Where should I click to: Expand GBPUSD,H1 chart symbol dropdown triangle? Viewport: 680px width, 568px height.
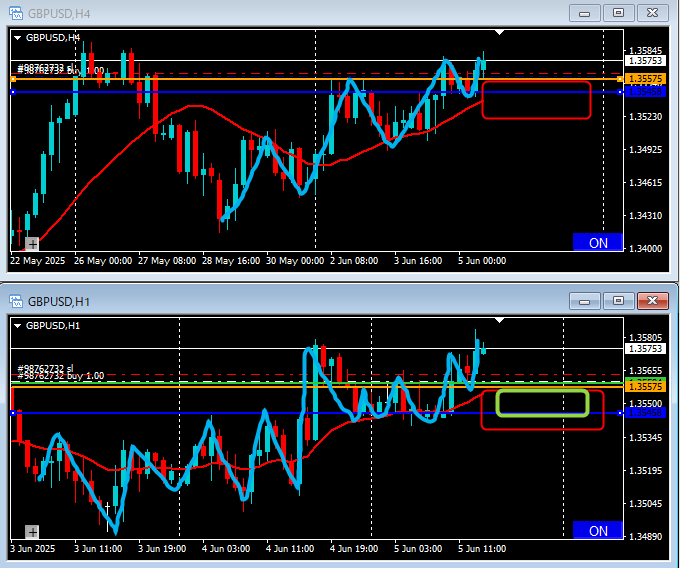coord(18,326)
